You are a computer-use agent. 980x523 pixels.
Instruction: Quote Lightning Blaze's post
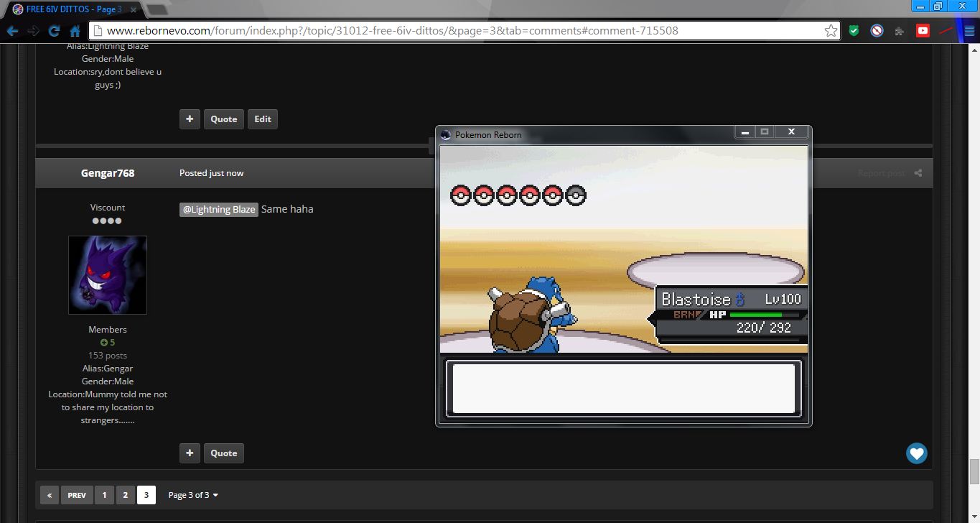pos(223,119)
